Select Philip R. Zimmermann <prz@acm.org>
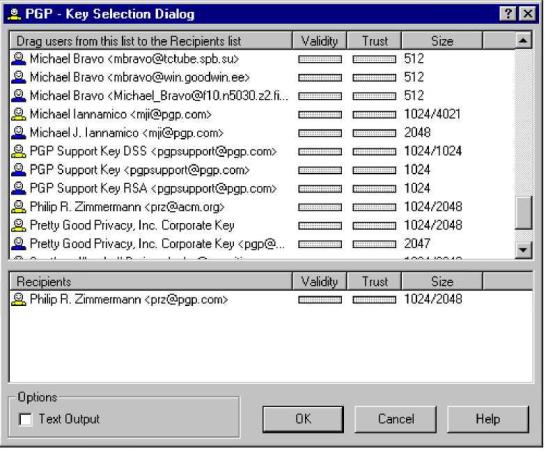Image resolution: width=545 pixels, height=450 pixels. pos(127,207)
